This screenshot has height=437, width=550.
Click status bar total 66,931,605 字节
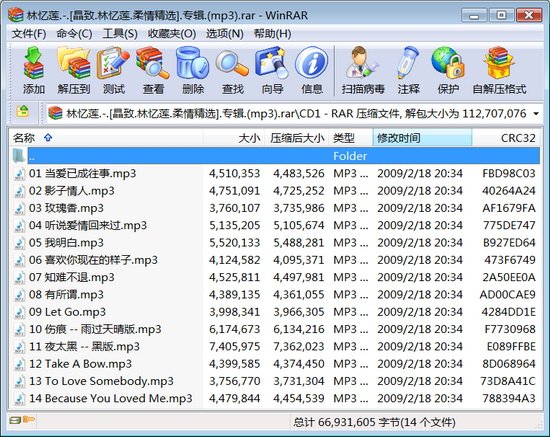coord(374,422)
